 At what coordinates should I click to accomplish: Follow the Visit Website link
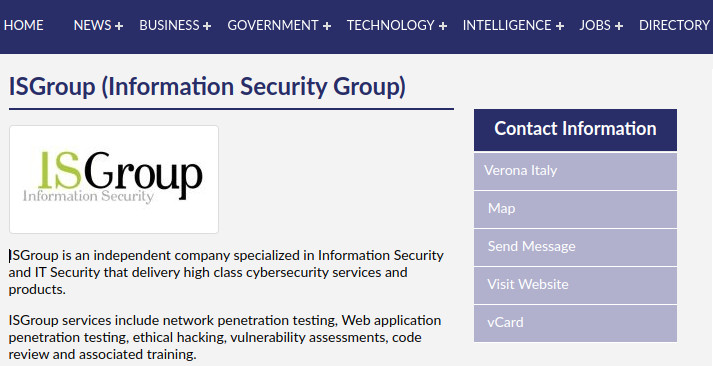coord(575,285)
